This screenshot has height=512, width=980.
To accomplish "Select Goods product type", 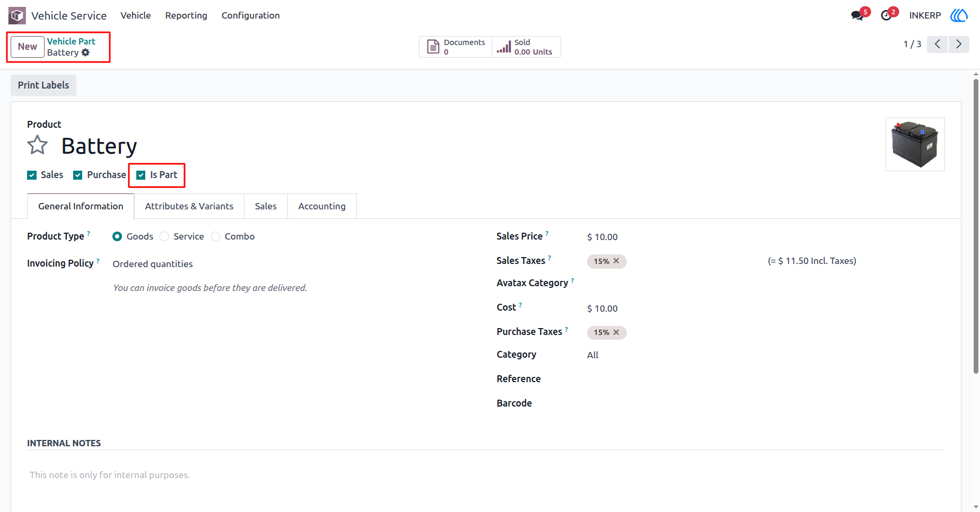I will [x=117, y=236].
